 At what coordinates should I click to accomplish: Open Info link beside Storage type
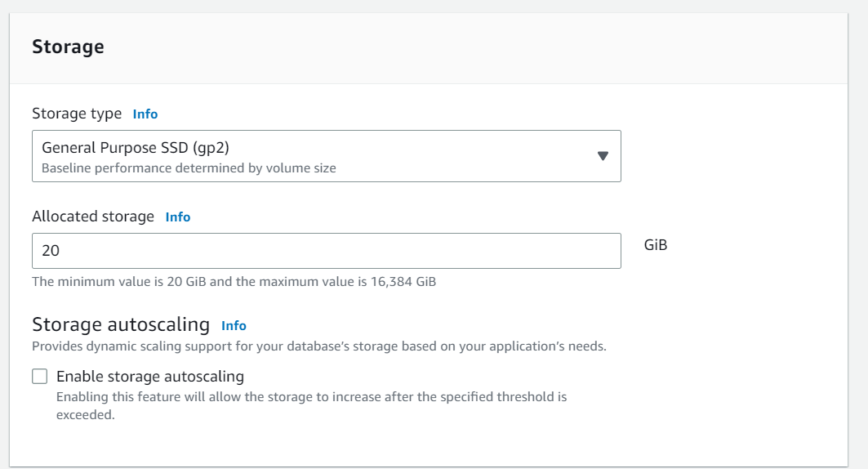145,114
